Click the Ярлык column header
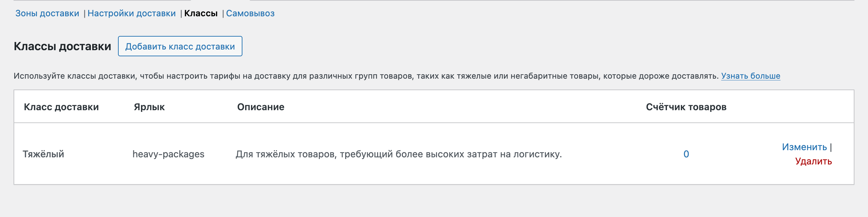This screenshot has height=217, width=868. click(x=149, y=107)
